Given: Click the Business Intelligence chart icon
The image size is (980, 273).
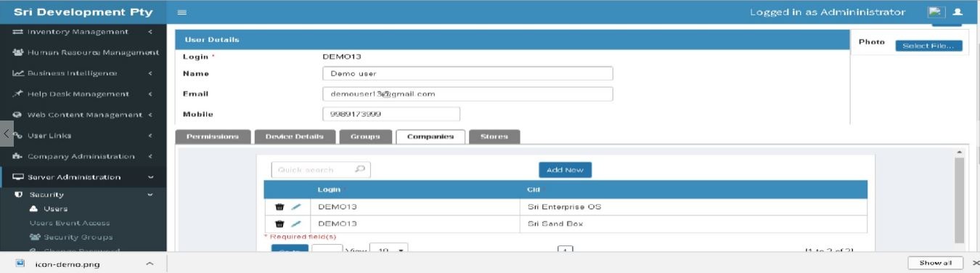Looking at the screenshot, I should pyautogui.click(x=17, y=73).
